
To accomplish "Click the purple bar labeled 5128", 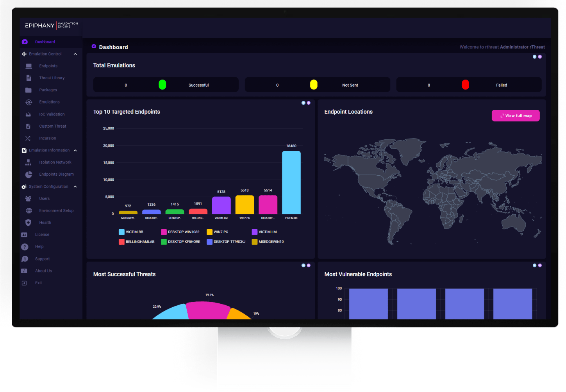I will pos(221,205).
